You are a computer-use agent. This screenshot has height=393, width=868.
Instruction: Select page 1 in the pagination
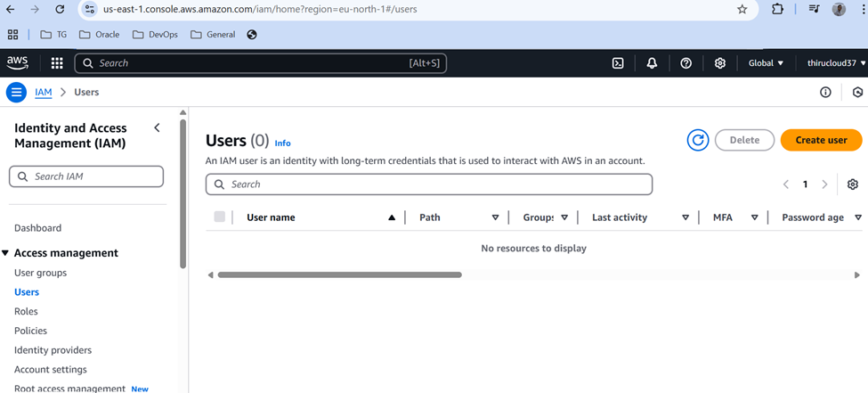[806, 184]
